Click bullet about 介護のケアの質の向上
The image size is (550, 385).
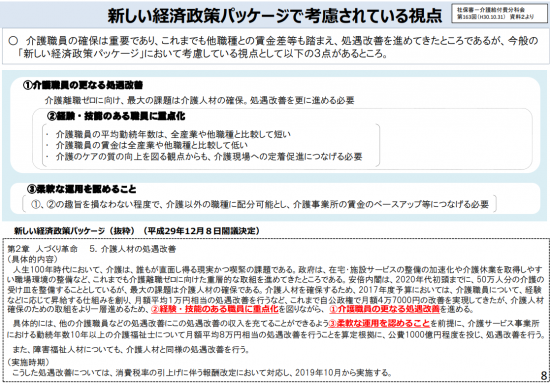coord(204,157)
